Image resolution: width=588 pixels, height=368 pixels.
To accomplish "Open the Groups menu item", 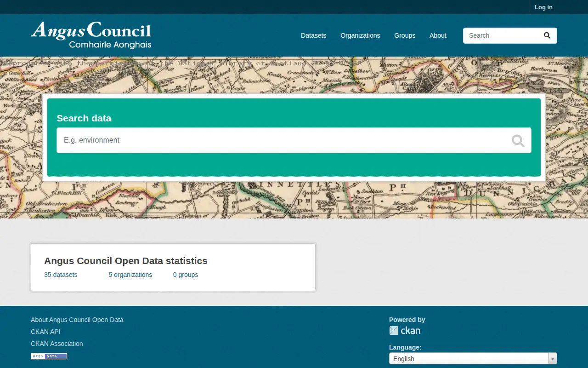I will pos(405,35).
